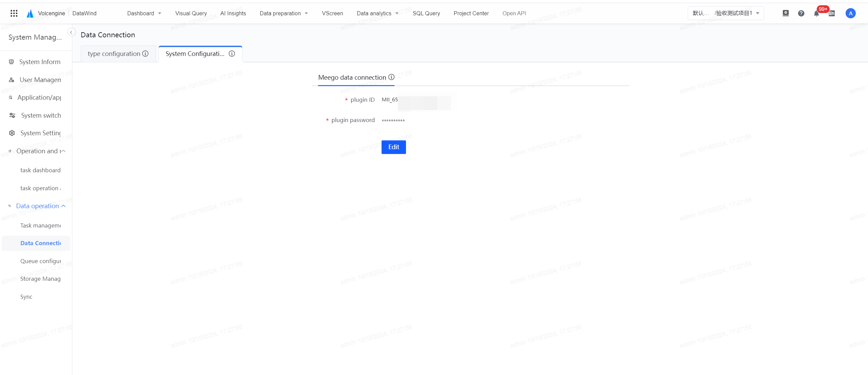Click the Application/app sidebar icon
Screen dimensions: 868x375
coord(11,97)
